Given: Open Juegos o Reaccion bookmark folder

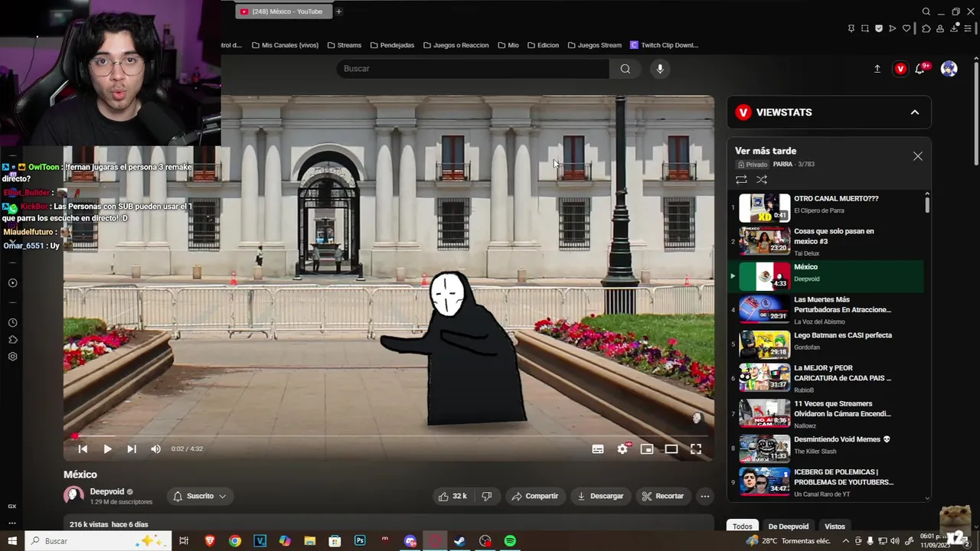Looking at the screenshot, I should click(x=456, y=45).
